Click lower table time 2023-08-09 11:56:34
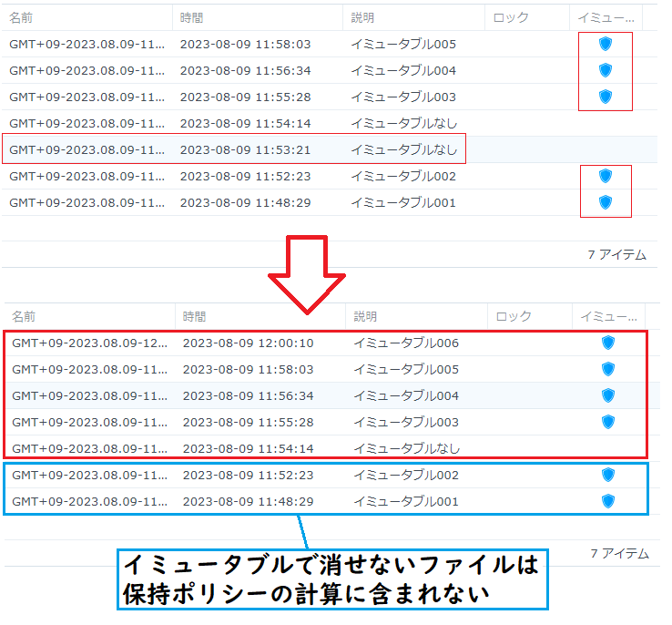Screen dimensions: 672x625 click(x=249, y=395)
